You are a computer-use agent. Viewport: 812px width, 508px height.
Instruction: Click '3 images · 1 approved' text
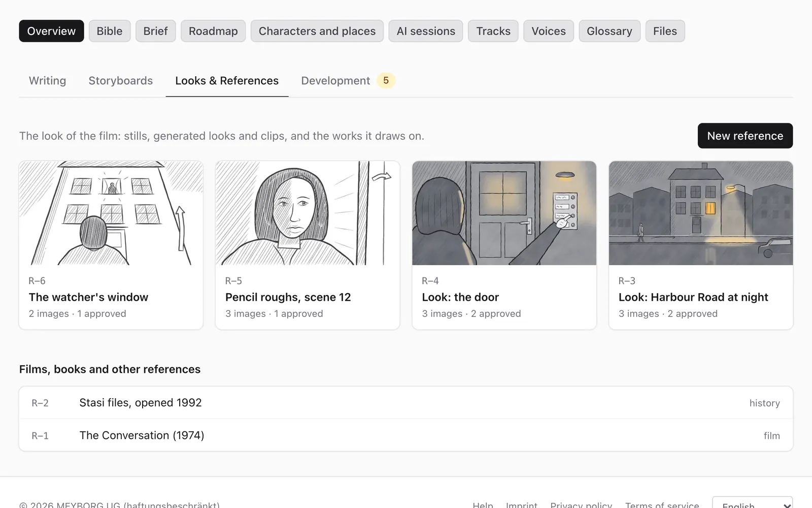pos(274,314)
